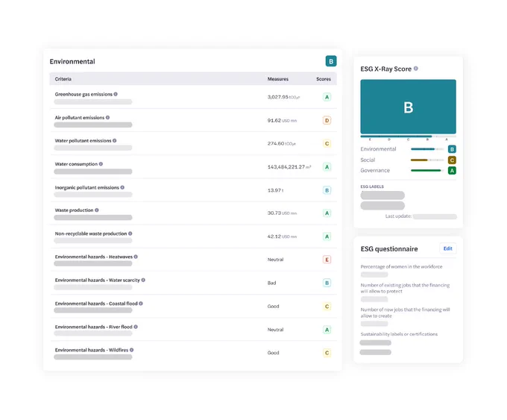Click the A score badge for Non-recyclable waste
The image size is (507, 420).
tap(327, 236)
